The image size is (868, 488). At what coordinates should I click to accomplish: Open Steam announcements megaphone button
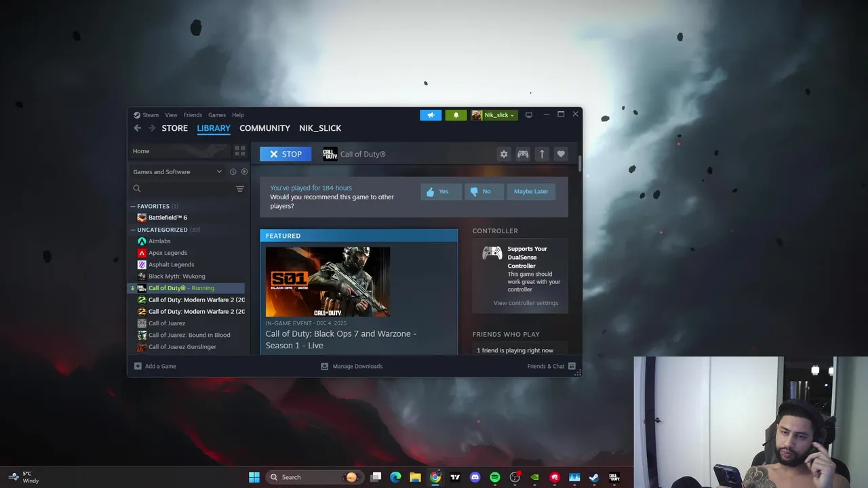tap(431, 115)
